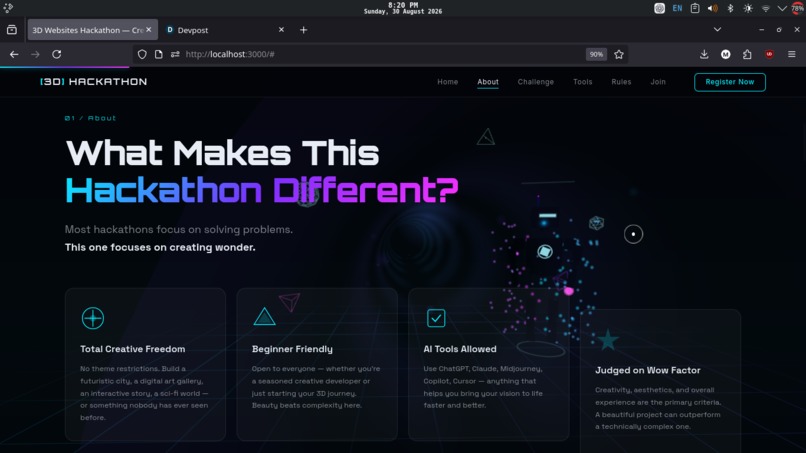Click the triangle icon on the Beginner Friendly card
The width and height of the screenshot is (806, 453).
[x=264, y=317]
